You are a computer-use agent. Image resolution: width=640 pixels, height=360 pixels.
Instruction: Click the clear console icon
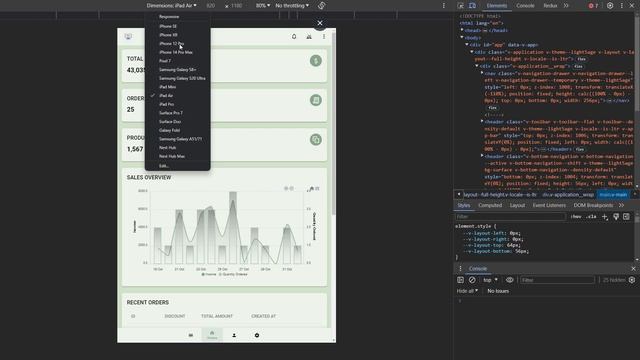tap(472, 280)
